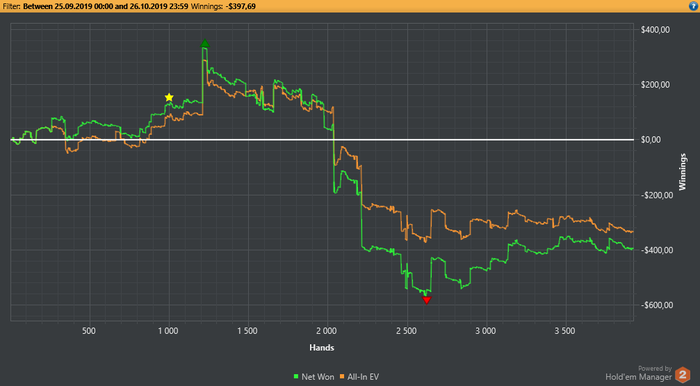700x386 pixels.
Task: Click the Powered by Hold'em Manager text
Action: (638, 373)
